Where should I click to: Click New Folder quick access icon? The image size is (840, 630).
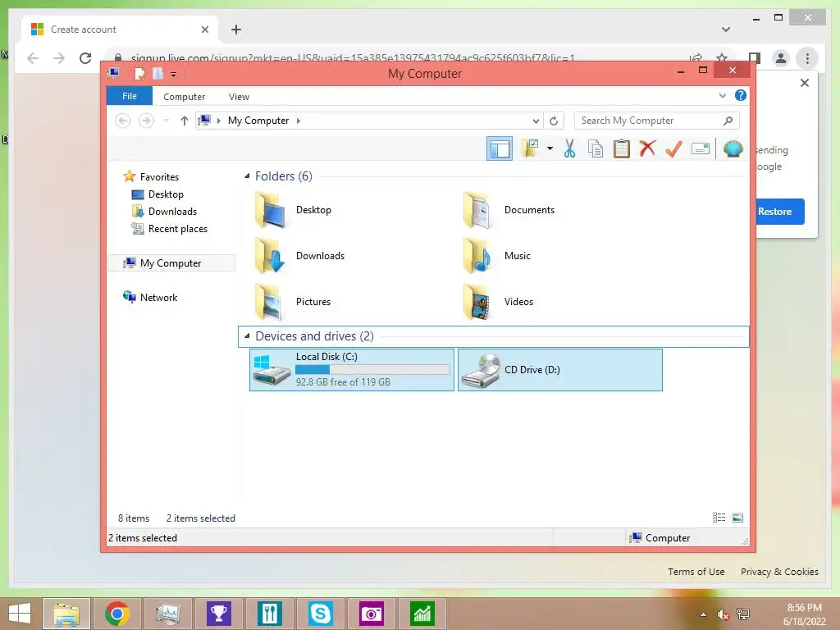pyautogui.click(x=157, y=73)
